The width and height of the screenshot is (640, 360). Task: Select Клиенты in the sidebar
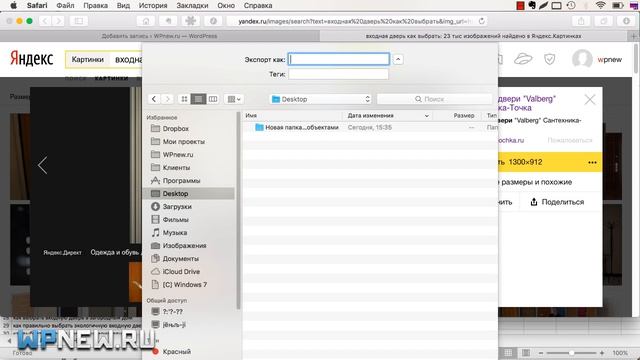[x=189, y=167]
